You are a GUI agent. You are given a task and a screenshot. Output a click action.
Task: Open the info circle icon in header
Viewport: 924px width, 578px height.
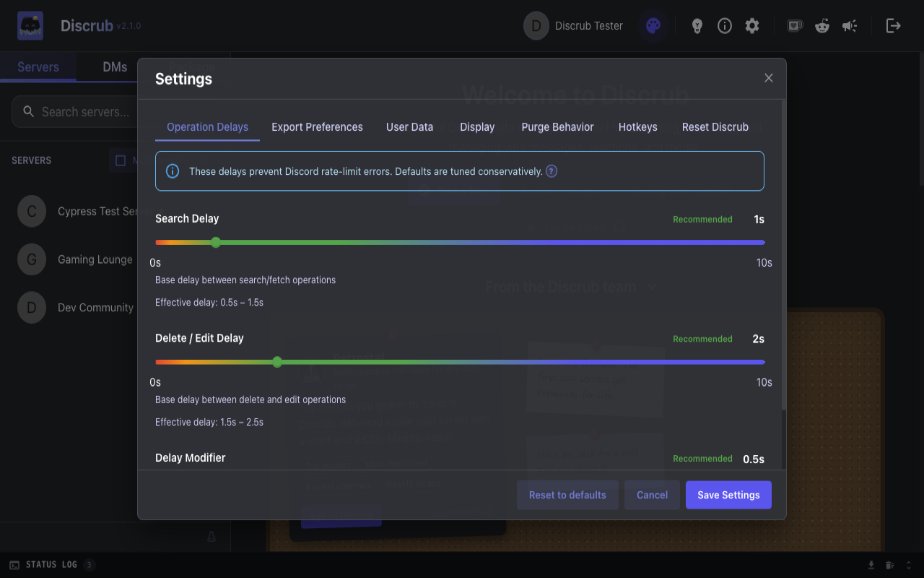point(725,26)
